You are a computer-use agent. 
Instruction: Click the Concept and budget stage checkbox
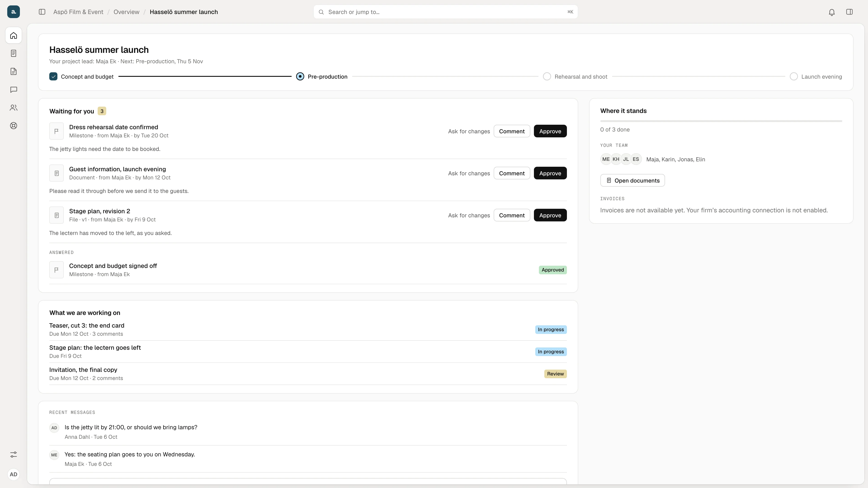coord(53,76)
